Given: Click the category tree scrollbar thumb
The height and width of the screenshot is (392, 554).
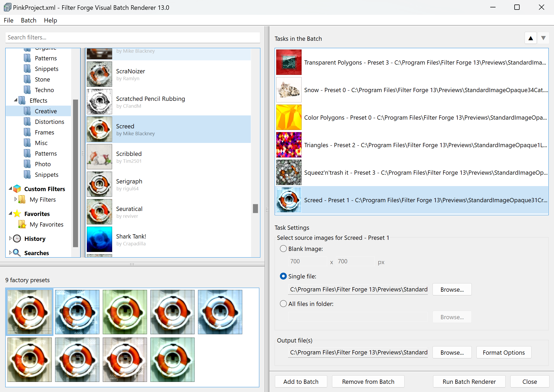Looking at the screenshot, I should (75, 173).
